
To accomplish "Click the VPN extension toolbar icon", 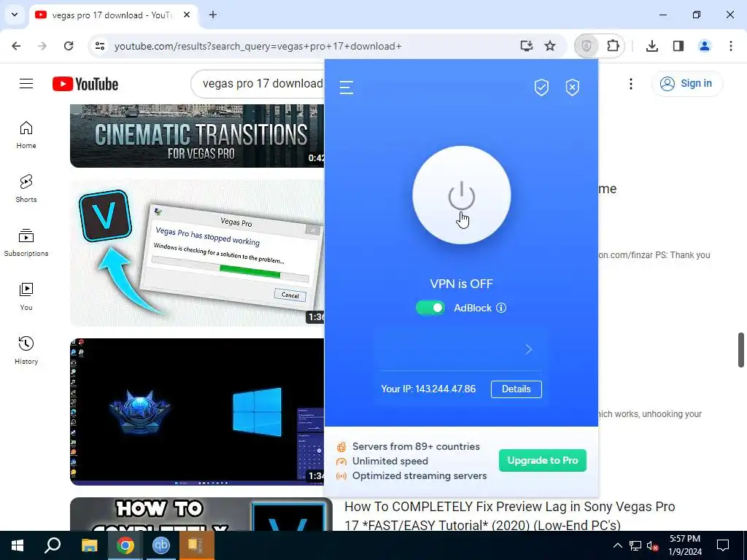I will 587,46.
